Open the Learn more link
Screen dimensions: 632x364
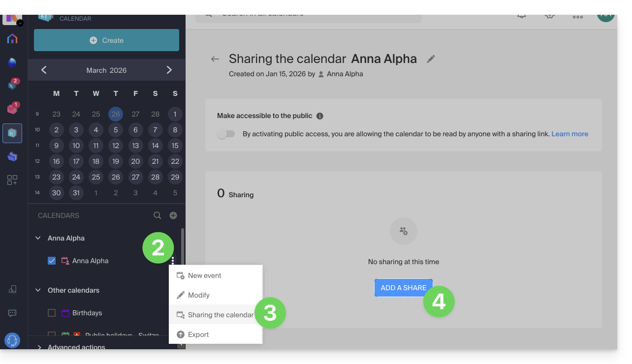569,134
